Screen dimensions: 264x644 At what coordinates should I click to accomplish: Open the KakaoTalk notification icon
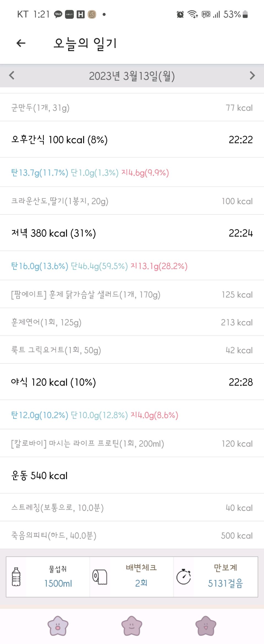tap(58, 14)
